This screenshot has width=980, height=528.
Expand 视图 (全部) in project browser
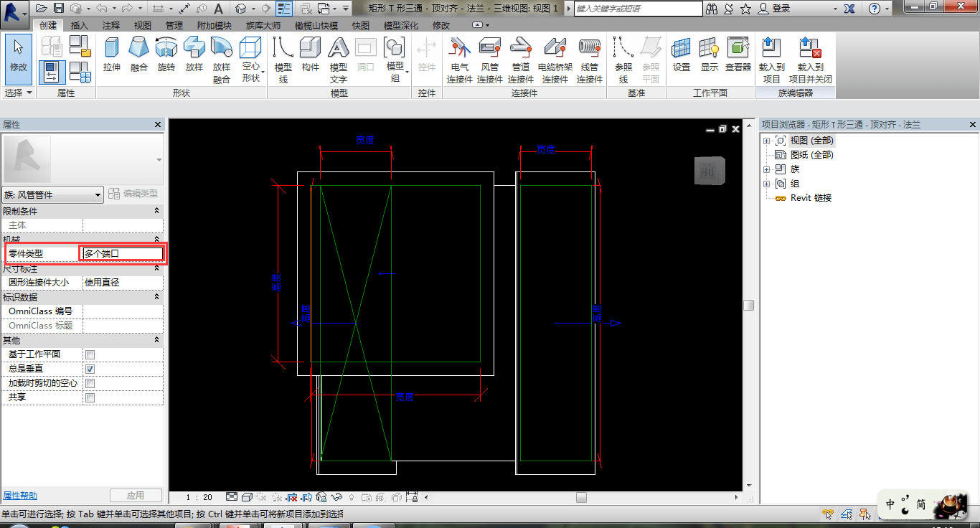767,141
